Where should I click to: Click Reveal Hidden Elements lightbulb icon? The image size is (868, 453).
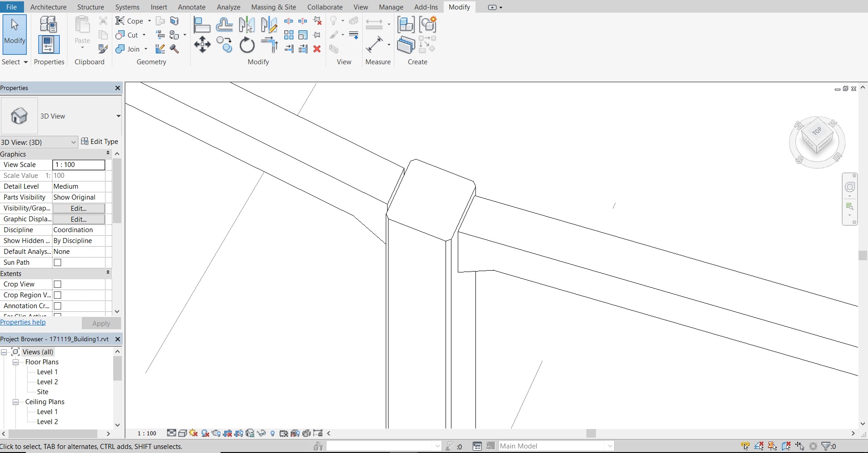[x=273, y=434]
